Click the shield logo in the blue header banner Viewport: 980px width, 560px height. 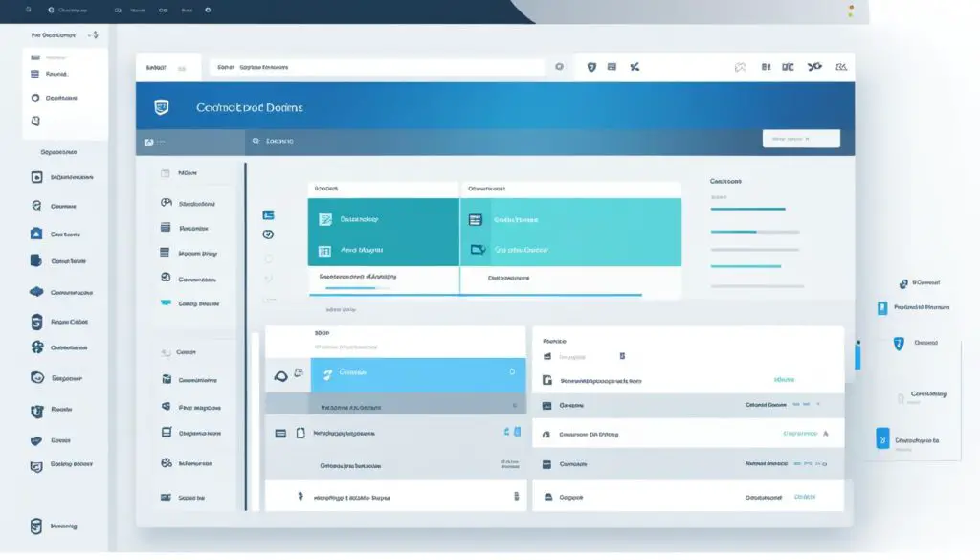point(161,108)
